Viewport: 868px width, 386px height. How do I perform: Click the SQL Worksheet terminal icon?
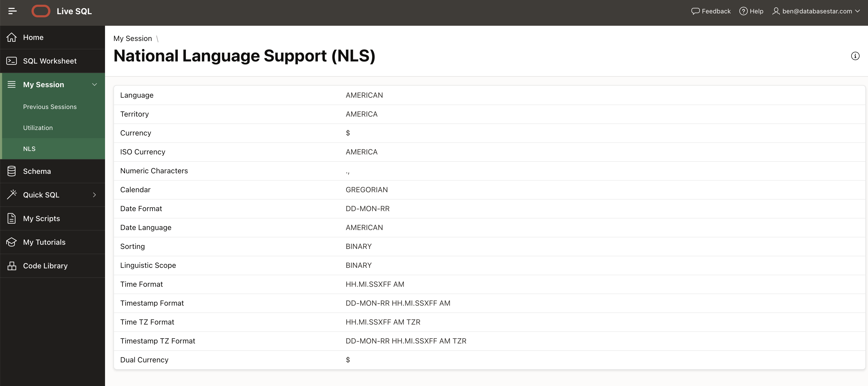click(x=12, y=61)
